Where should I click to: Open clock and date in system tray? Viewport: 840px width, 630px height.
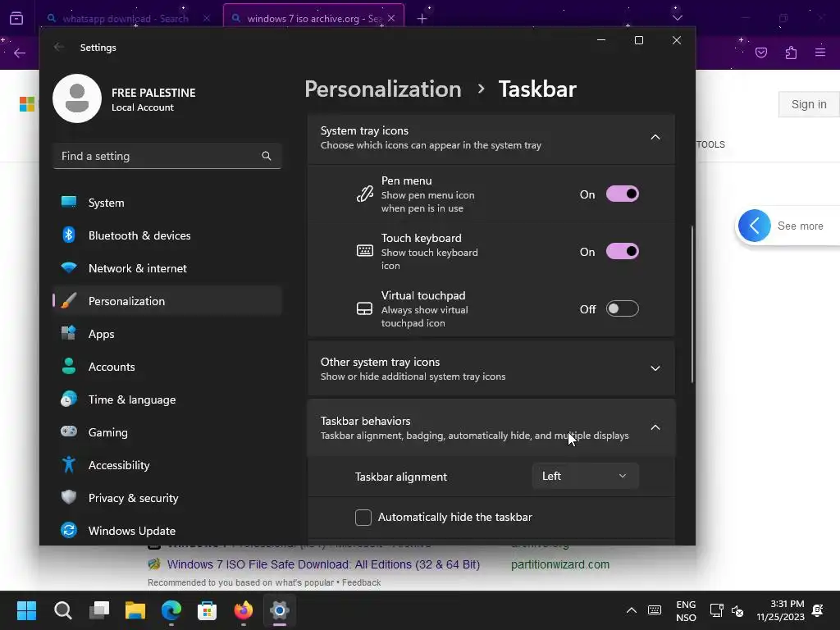point(780,610)
